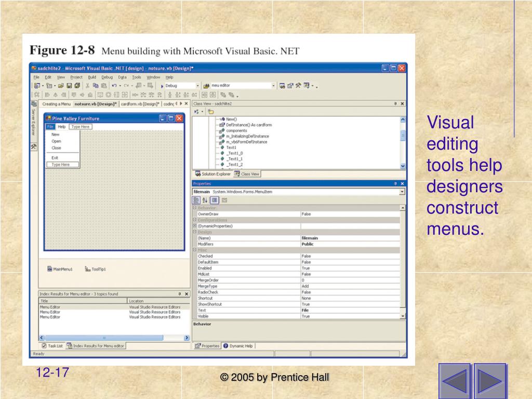The height and width of the screenshot is (399, 532).
Task: Click the Type Here box beside Help
Action: click(81, 127)
